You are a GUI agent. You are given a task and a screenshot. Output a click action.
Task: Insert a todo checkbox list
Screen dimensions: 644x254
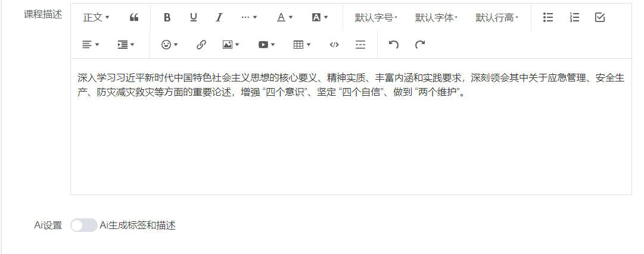click(600, 18)
